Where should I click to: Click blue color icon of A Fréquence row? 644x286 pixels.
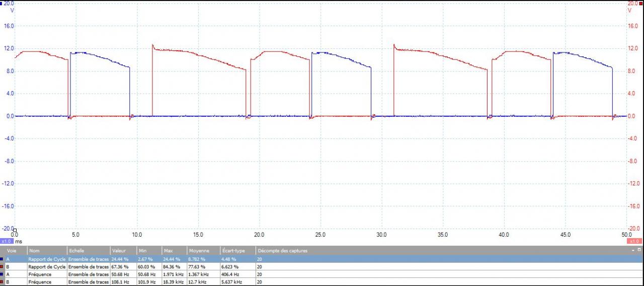[2, 274]
